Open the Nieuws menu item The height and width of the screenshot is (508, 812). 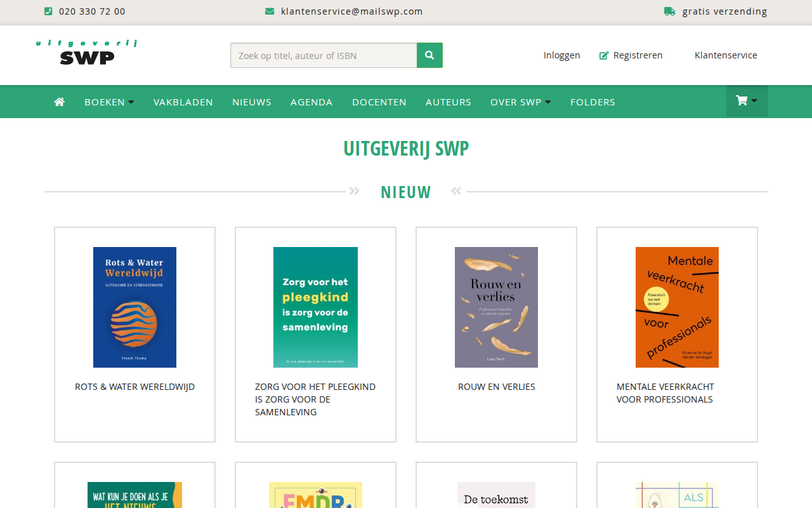(252, 102)
